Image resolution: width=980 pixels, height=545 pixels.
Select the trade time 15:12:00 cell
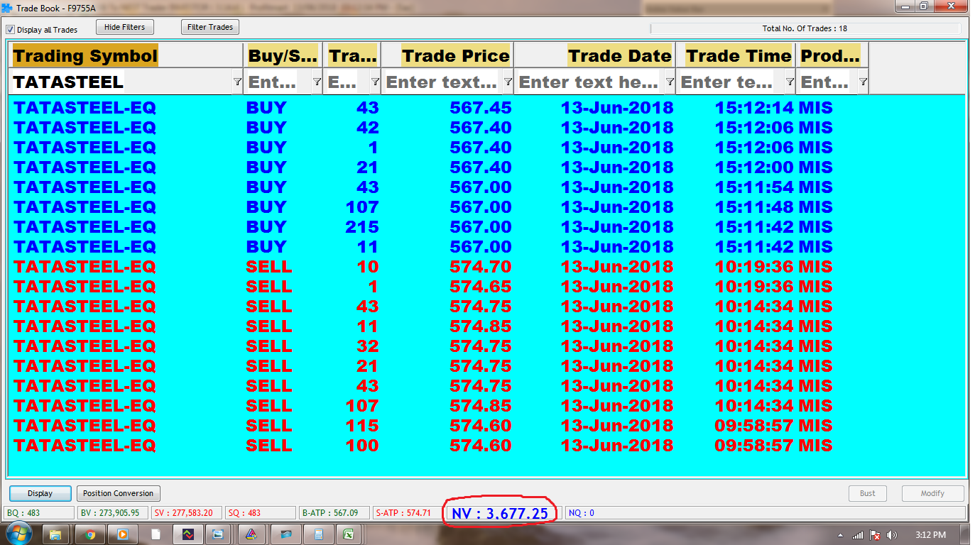click(x=754, y=167)
